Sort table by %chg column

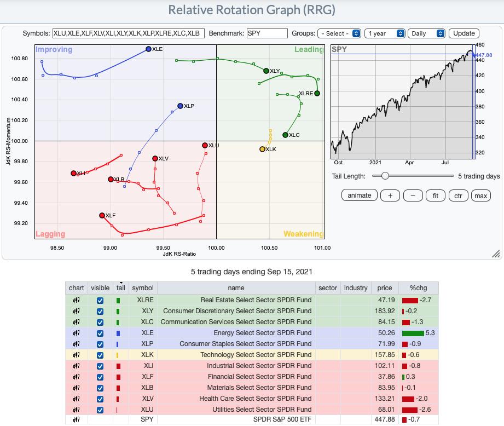tap(418, 288)
